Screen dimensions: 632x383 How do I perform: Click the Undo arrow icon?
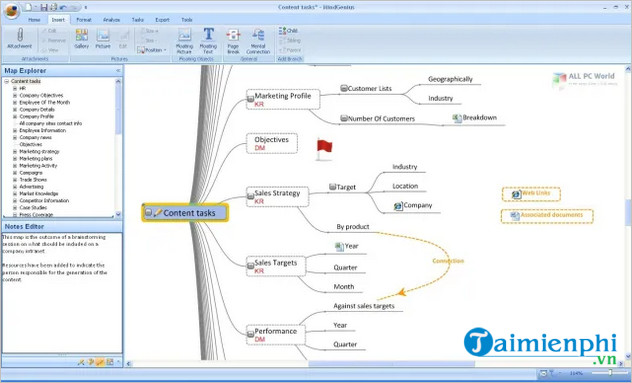(63, 7)
